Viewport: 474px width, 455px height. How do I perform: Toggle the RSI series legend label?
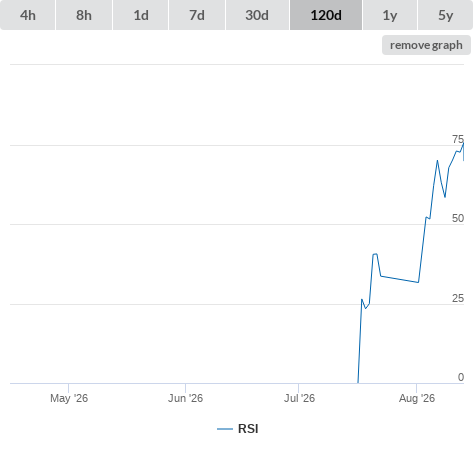click(248, 429)
